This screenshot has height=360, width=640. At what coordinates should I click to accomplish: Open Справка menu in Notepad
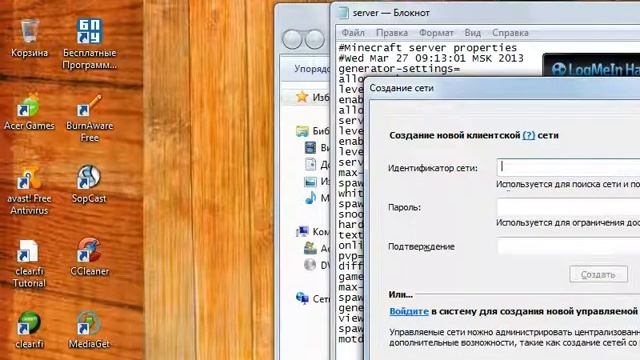click(510, 33)
